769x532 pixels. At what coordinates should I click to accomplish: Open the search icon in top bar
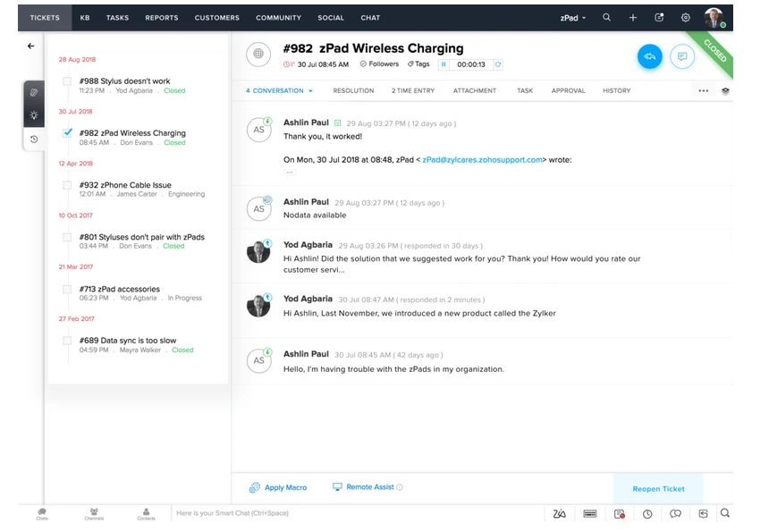pyautogui.click(x=606, y=17)
